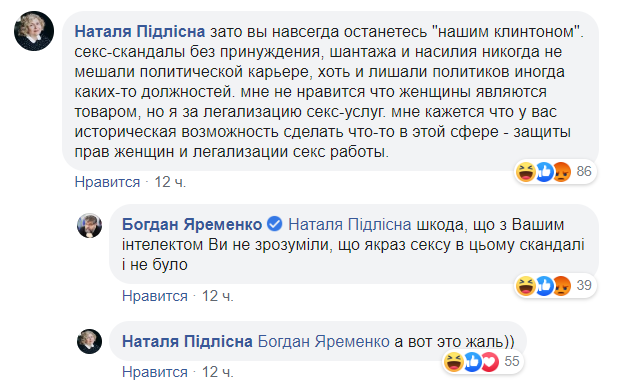Open the reaction count 39 list

[584, 285]
